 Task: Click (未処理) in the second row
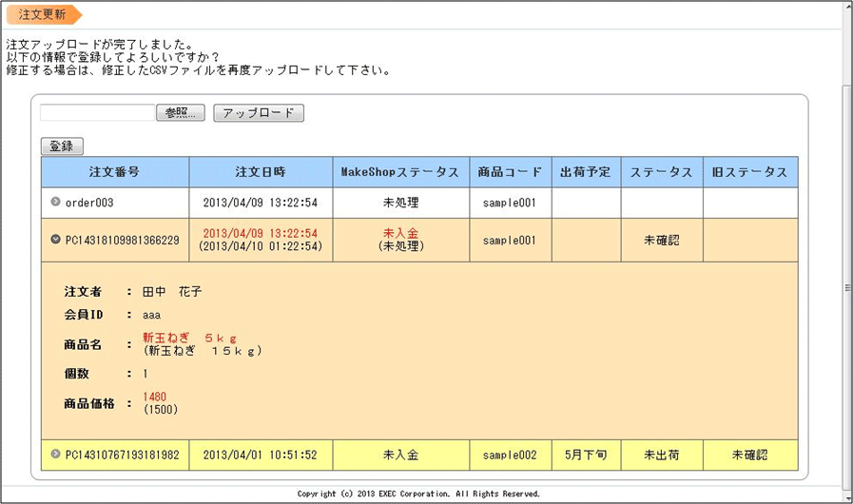(x=401, y=246)
